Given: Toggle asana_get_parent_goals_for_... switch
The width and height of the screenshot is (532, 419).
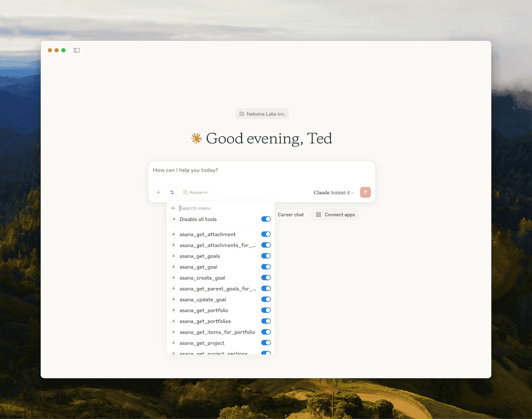Looking at the screenshot, I should 266,289.
